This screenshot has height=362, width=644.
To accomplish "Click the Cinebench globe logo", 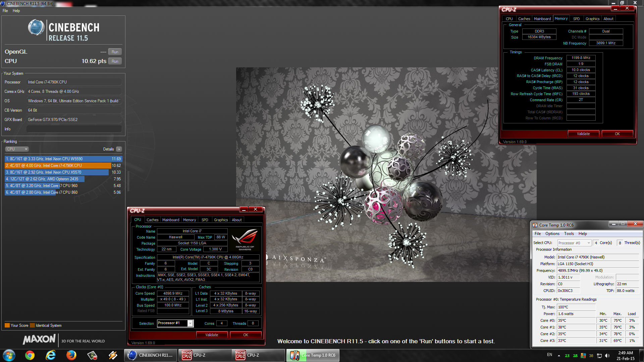I will click(36, 27).
